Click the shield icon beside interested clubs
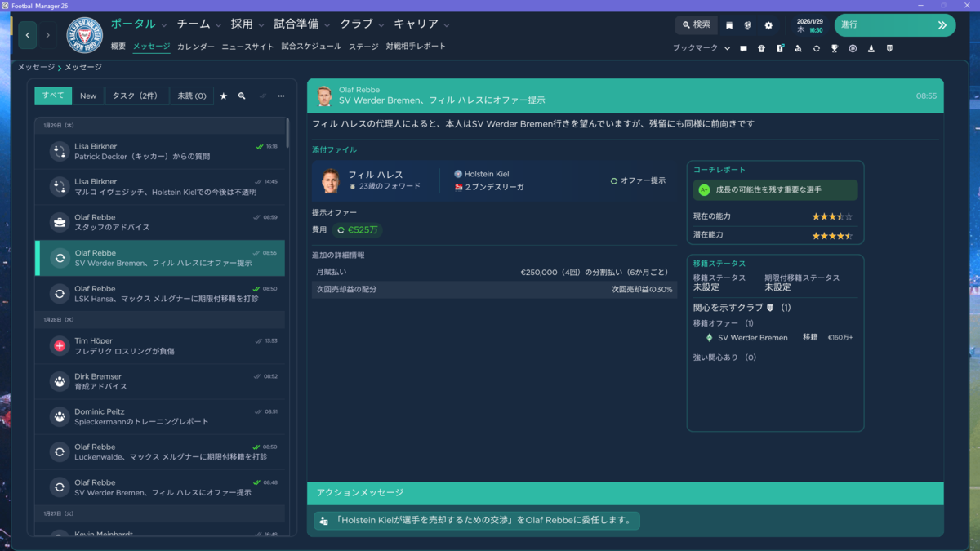The width and height of the screenshot is (980, 551). point(769,308)
